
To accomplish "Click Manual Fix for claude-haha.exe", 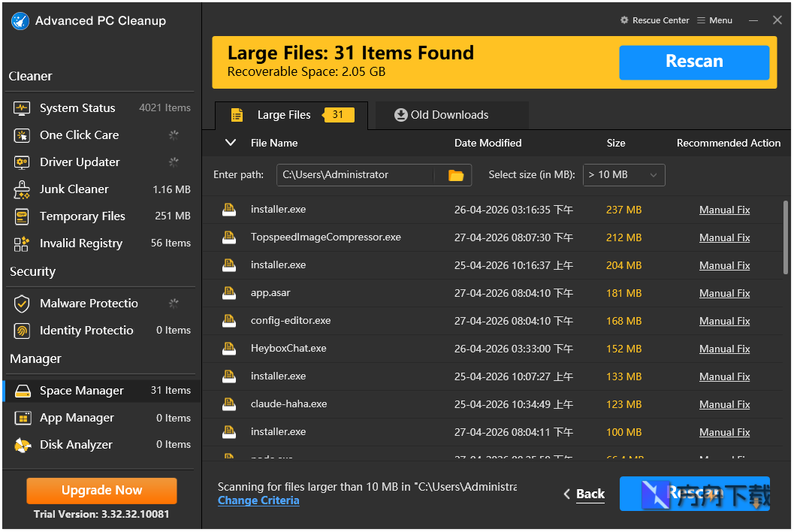I will pos(724,405).
